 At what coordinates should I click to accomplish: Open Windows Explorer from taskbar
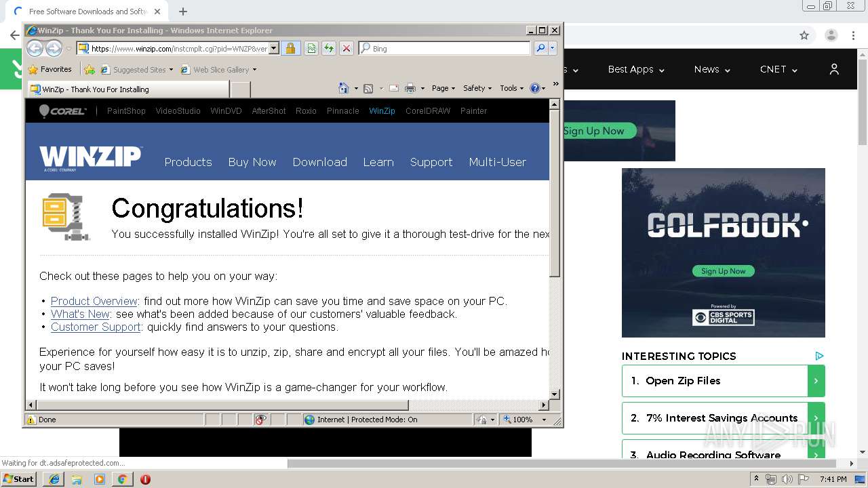pos(77,479)
